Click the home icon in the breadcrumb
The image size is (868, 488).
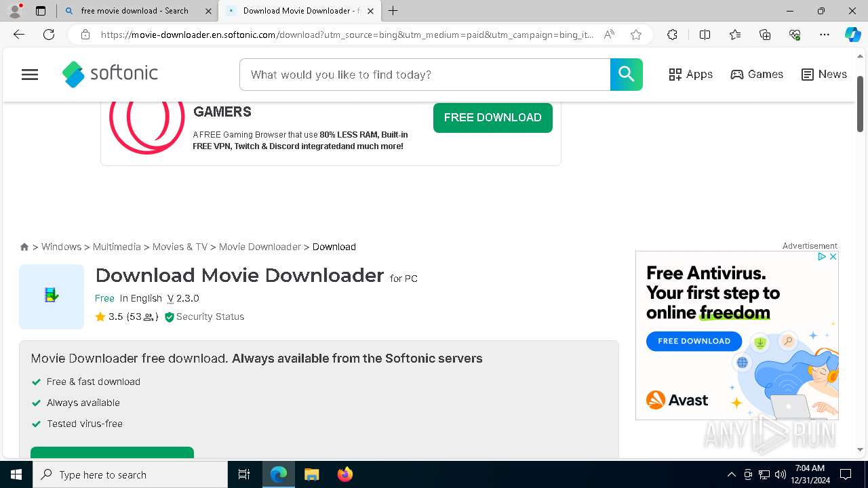(x=24, y=247)
